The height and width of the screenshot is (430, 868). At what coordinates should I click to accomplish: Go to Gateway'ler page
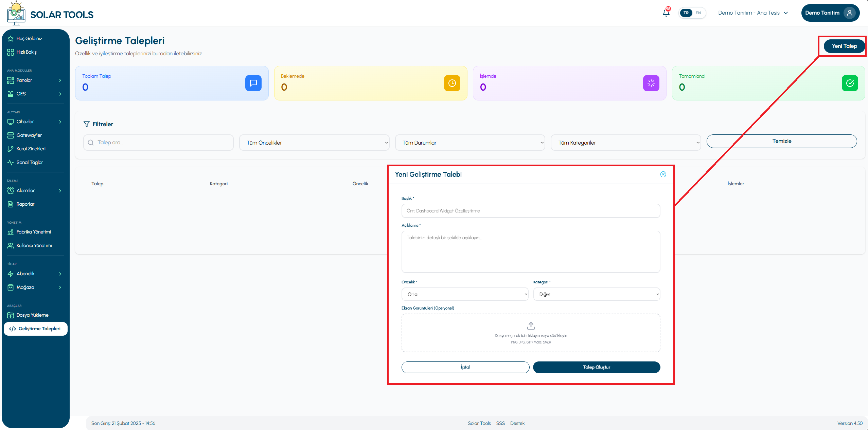tap(35, 135)
